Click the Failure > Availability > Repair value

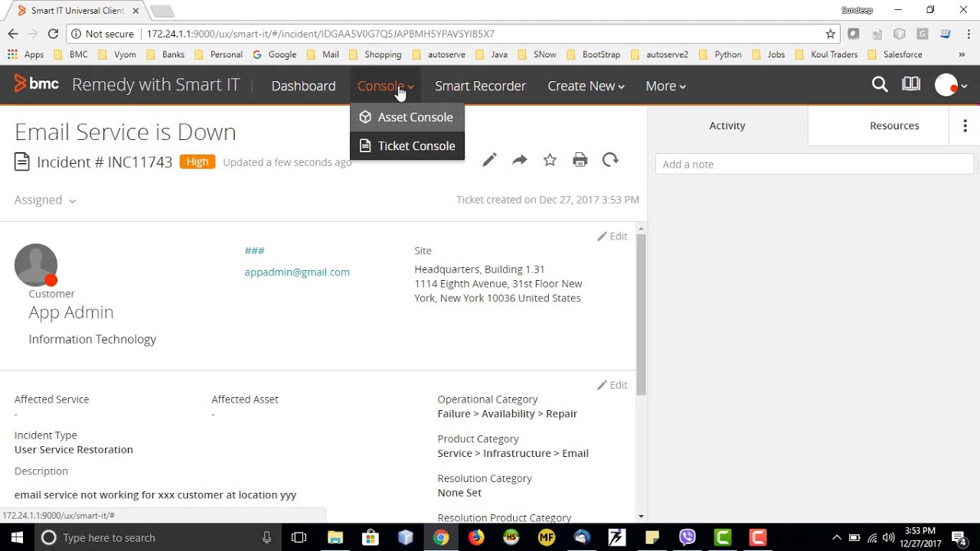(x=508, y=413)
